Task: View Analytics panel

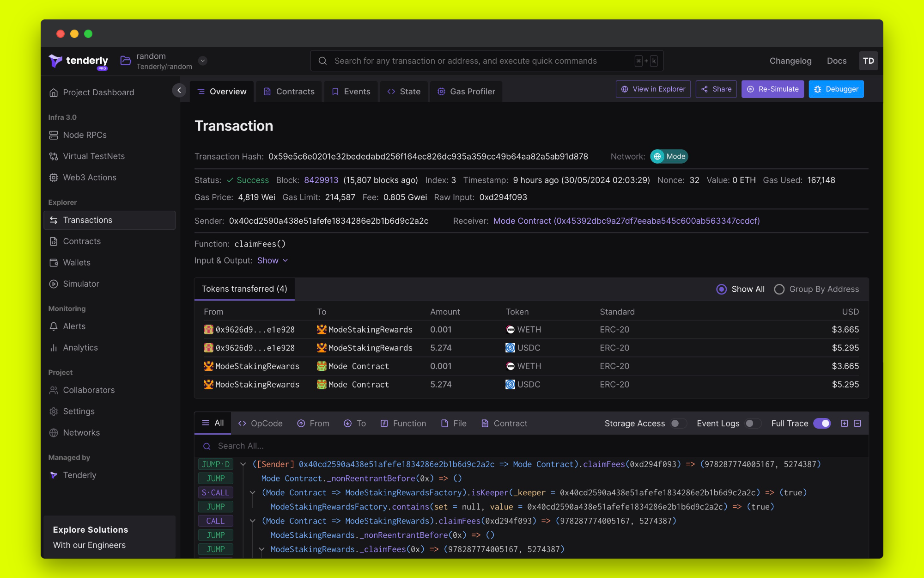Action: (x=80, y=347)
